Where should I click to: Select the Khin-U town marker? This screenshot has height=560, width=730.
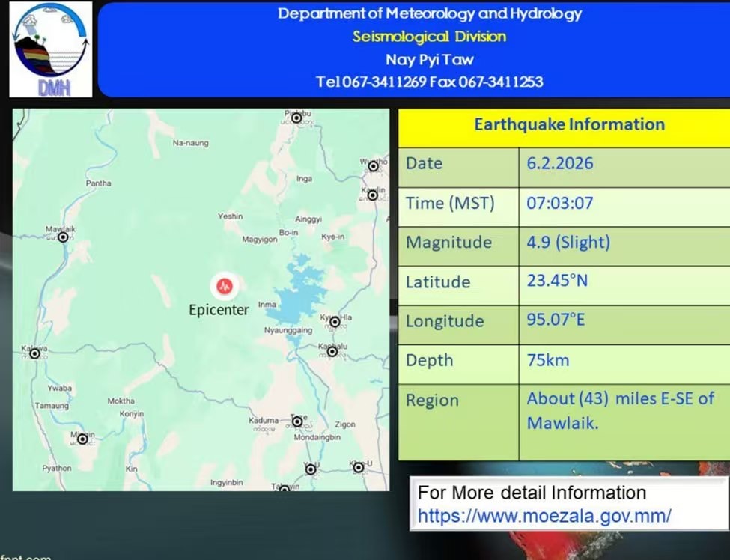(359, 467)
